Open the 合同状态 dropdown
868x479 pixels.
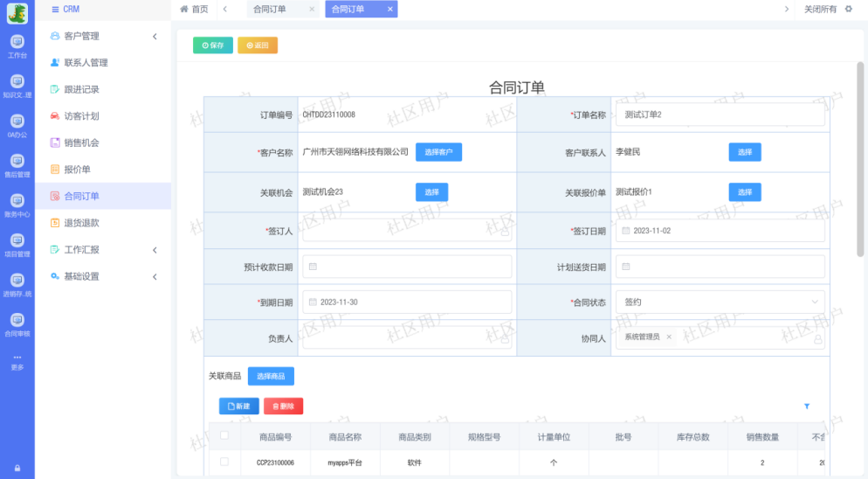click(720, 302)
